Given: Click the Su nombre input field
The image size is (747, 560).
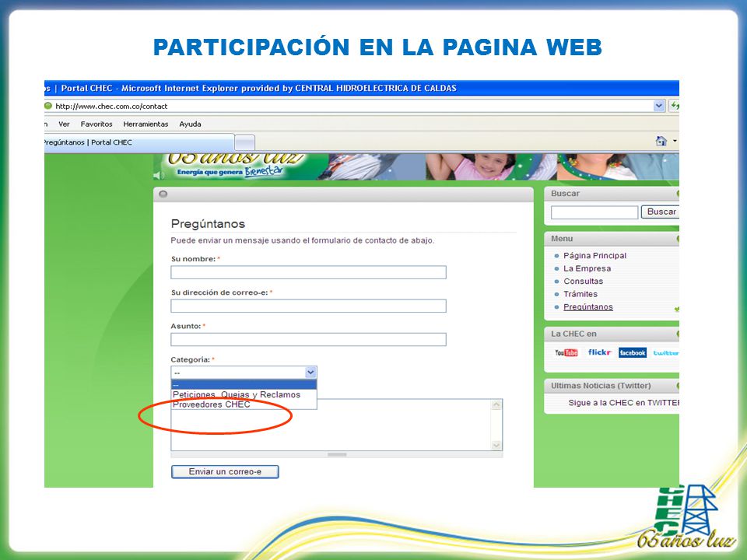Looking at the screenshot, I should [x=308, y=272].
